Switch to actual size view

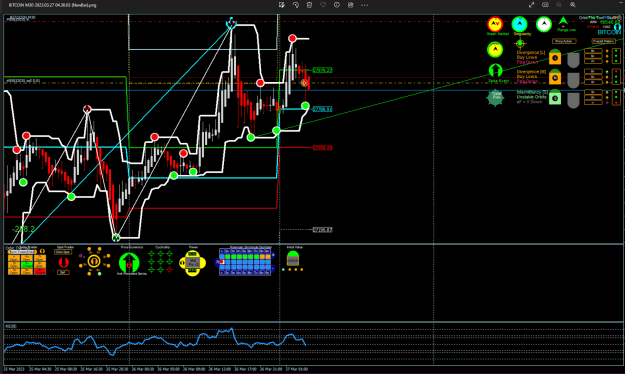545,5
